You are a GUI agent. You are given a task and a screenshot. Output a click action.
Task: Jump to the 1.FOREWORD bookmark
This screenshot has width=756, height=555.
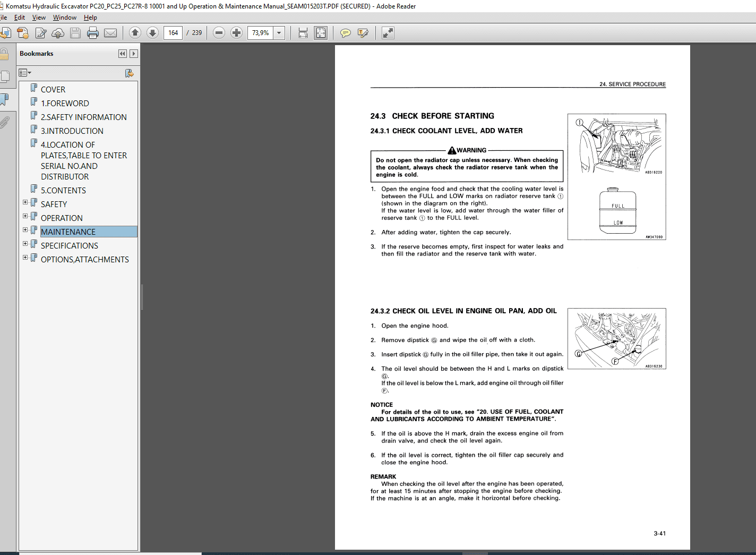coord(65,104)
